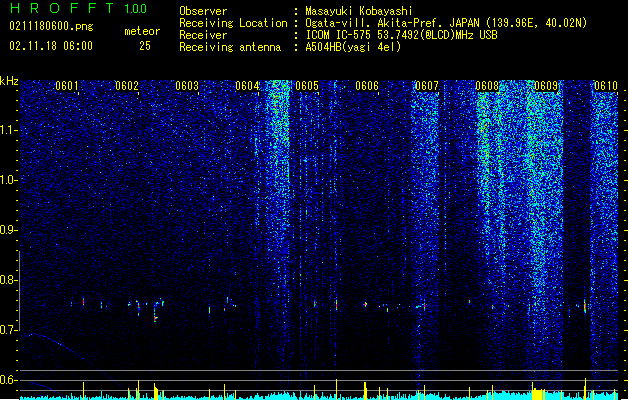This screenshot has height=400, width=629.
Task: Click the 0608 time marker
Action: click(x=487, y=86)
